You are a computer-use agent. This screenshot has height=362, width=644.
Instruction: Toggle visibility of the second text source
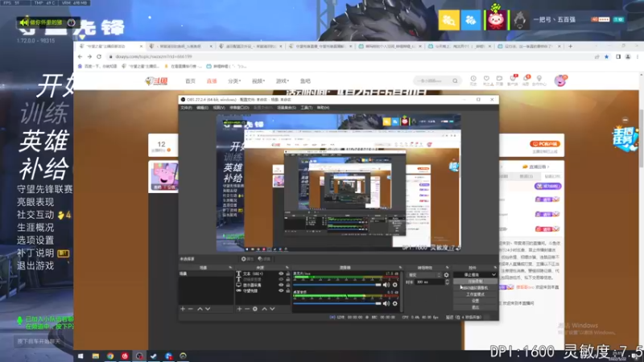[x=281, y=279]
